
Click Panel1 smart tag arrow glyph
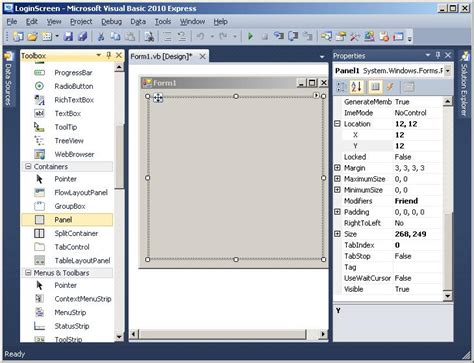(x=316, y=96)
